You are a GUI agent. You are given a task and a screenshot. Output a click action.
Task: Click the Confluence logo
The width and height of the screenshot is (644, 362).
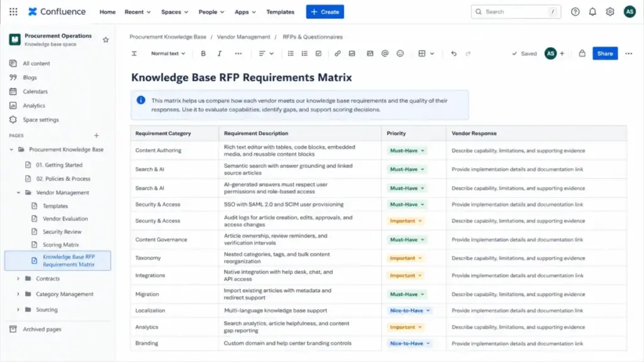[57, 11]
